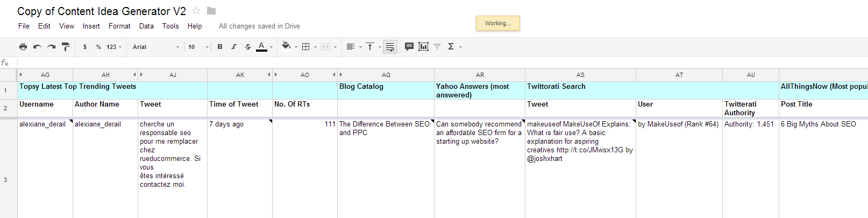Click the folder icon beside the title
Screen dimensions: 868x218
pyautogui.click(x=211, y=11)
